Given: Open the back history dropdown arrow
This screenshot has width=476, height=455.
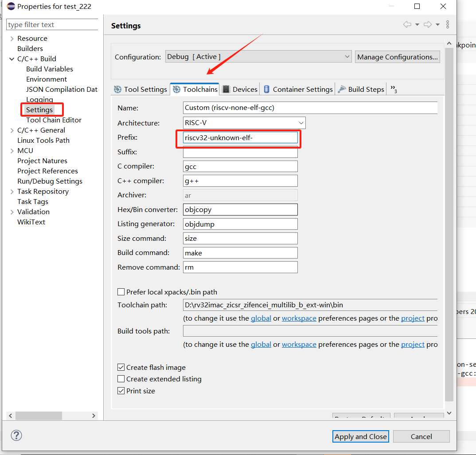Looking at the screenshot, I should (417, 24).
